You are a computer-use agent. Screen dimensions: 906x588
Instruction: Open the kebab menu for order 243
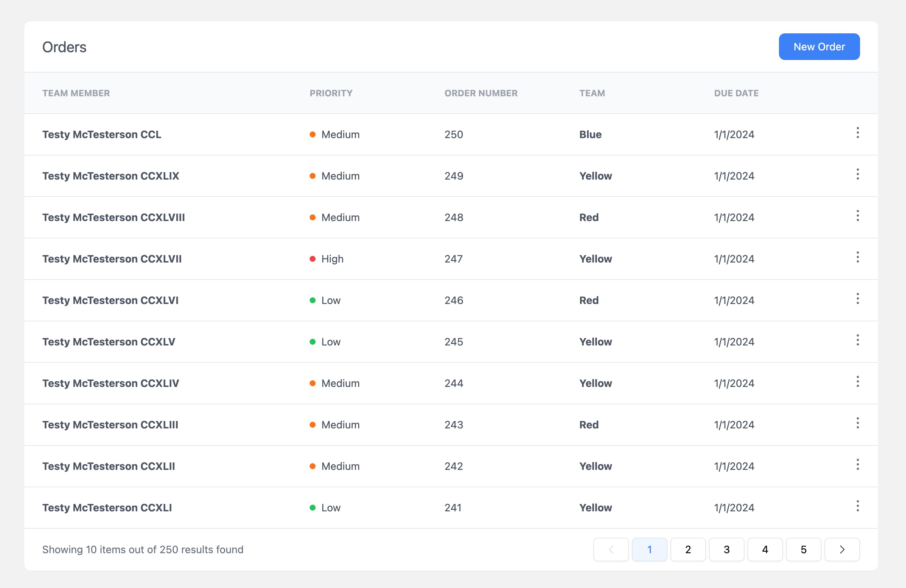857,423
